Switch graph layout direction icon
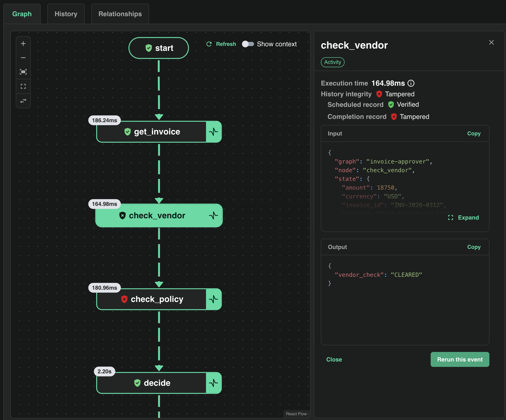This screenshot has height=420, width=506. click(x=23, y=101)
